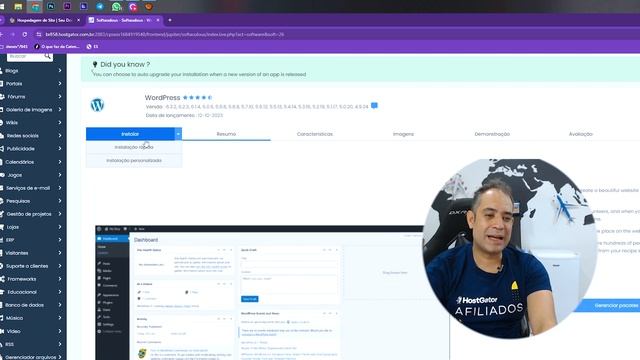Open Telegram from the taskbar
Image resolution: width=640 pixels, height=360 pixels.
(x=100, y=7)
